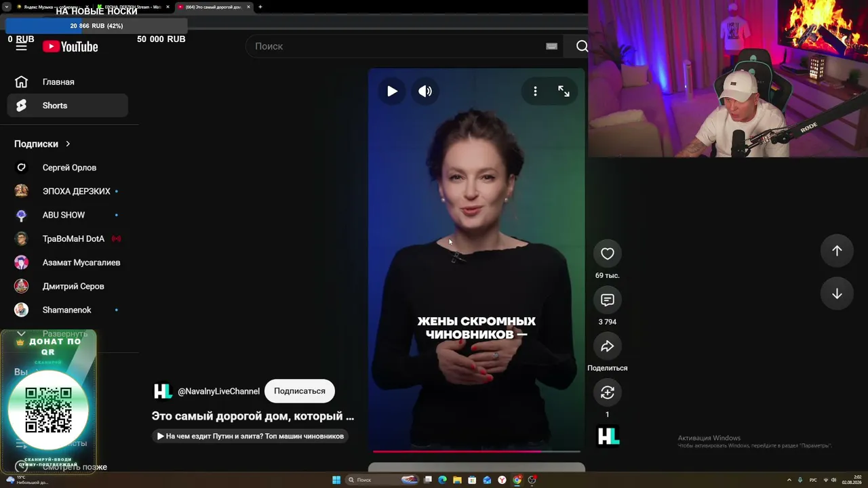Screen dimensions: 868x488
Task: Show hidden system tray icons
Action: click(789, 480)
